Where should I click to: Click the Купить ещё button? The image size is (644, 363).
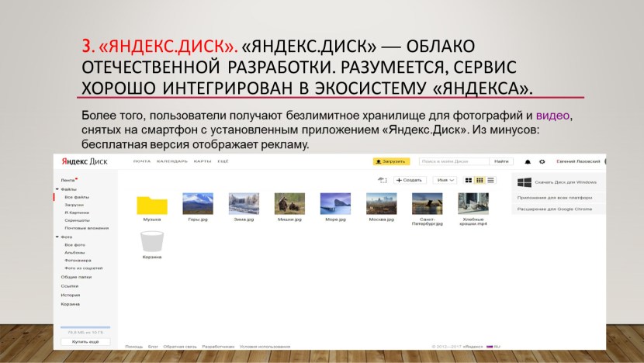85,341
